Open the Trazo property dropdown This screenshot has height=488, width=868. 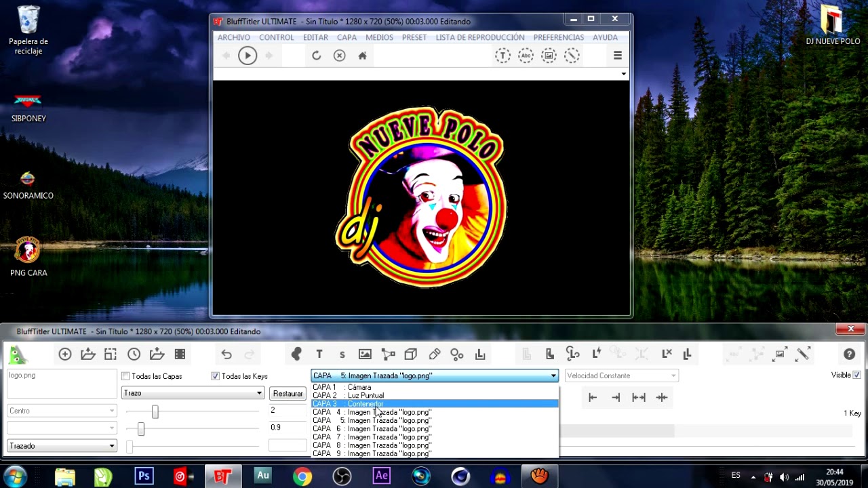coord(193,393)
